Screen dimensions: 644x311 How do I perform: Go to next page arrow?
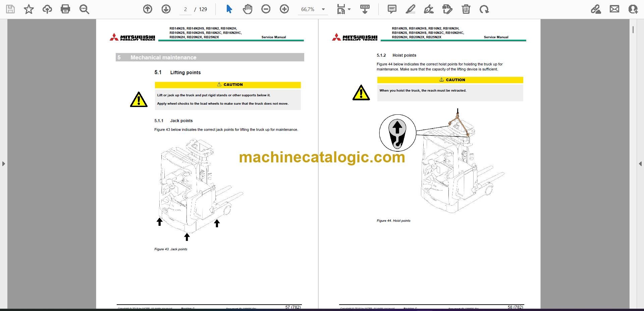click(x=166, y=9)
